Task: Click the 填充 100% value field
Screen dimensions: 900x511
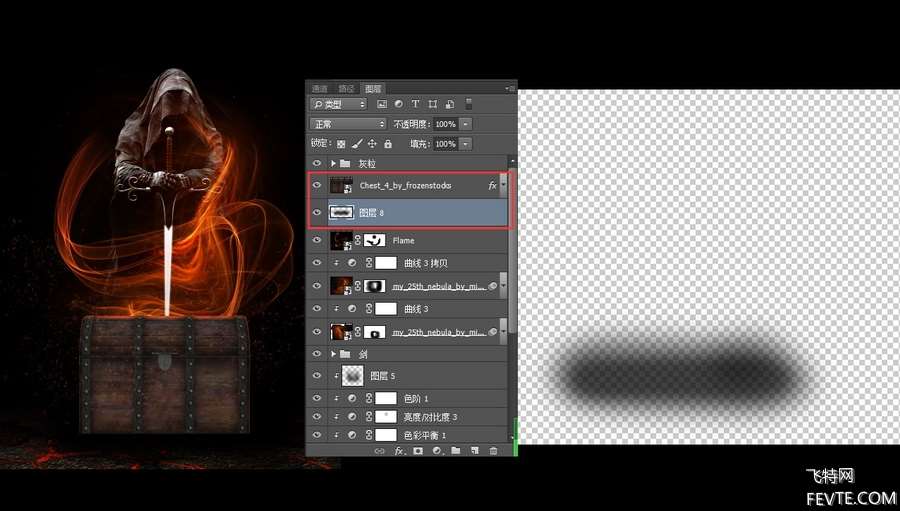Action: tap(446, 144)
